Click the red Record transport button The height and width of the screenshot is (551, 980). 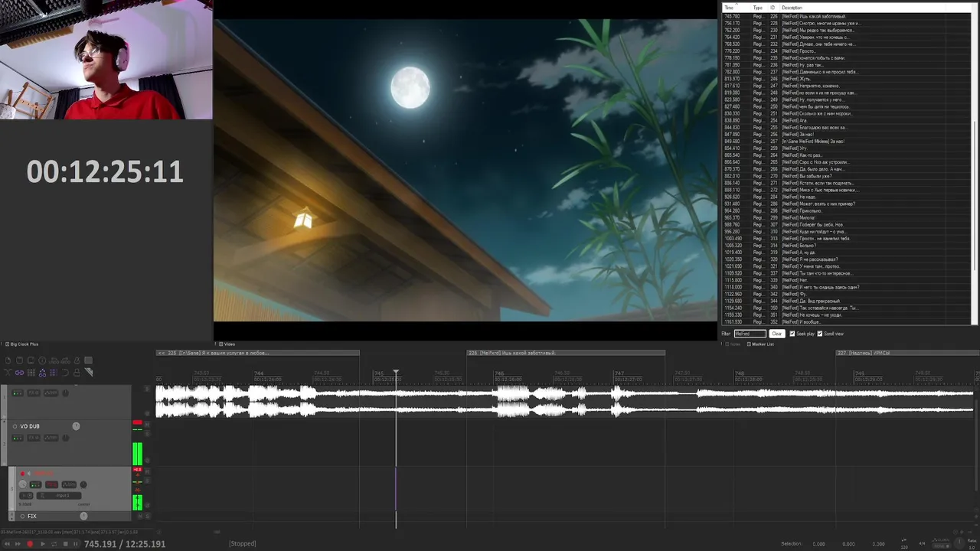(x=30, y=544)
